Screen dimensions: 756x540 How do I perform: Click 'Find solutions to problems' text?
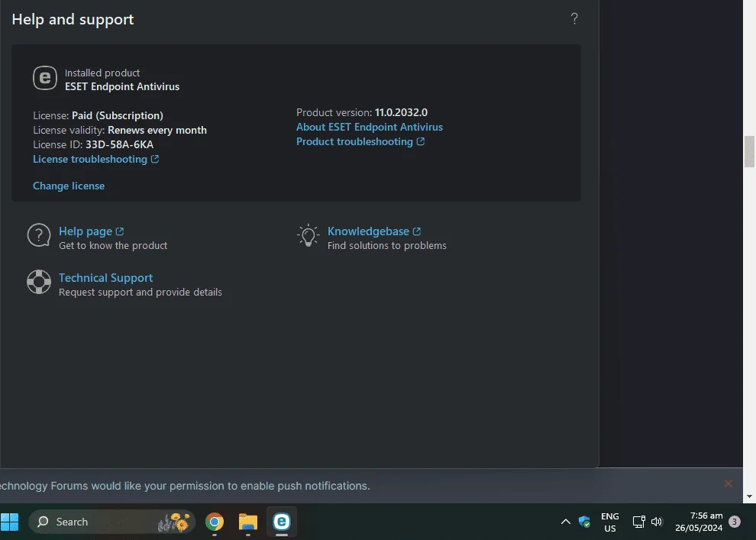[x=386, y=245]
